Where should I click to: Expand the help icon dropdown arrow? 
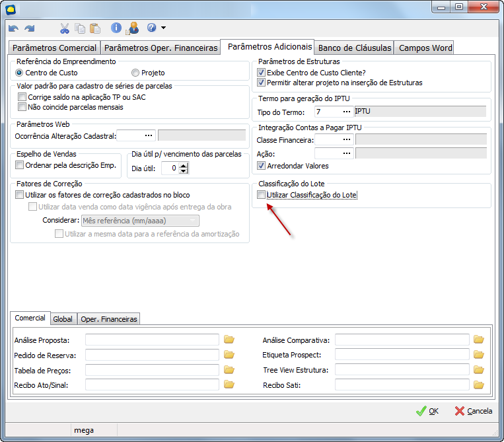pyautogui.click(x=163, y=28)
